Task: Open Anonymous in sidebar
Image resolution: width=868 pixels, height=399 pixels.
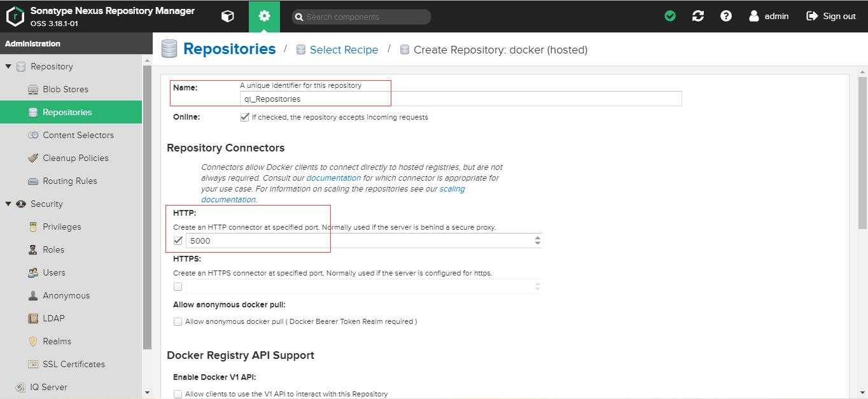Action: [71, 296]
